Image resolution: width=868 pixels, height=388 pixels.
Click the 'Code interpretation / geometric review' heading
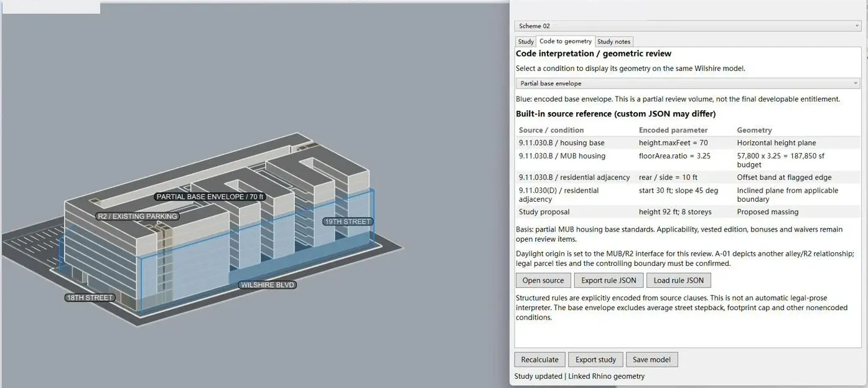(594, 54)
